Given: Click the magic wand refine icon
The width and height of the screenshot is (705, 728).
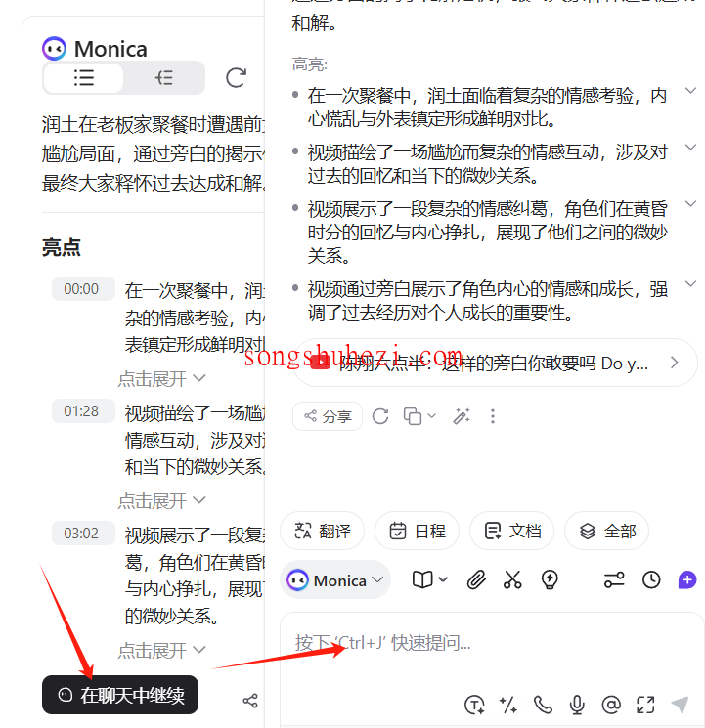Looking at the screenshot, I should (x=462, y=416).
